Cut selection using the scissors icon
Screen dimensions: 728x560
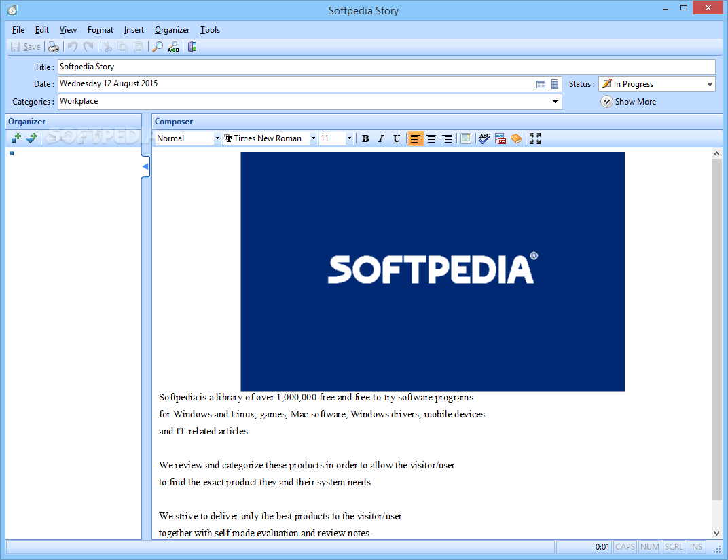[108, 47]
